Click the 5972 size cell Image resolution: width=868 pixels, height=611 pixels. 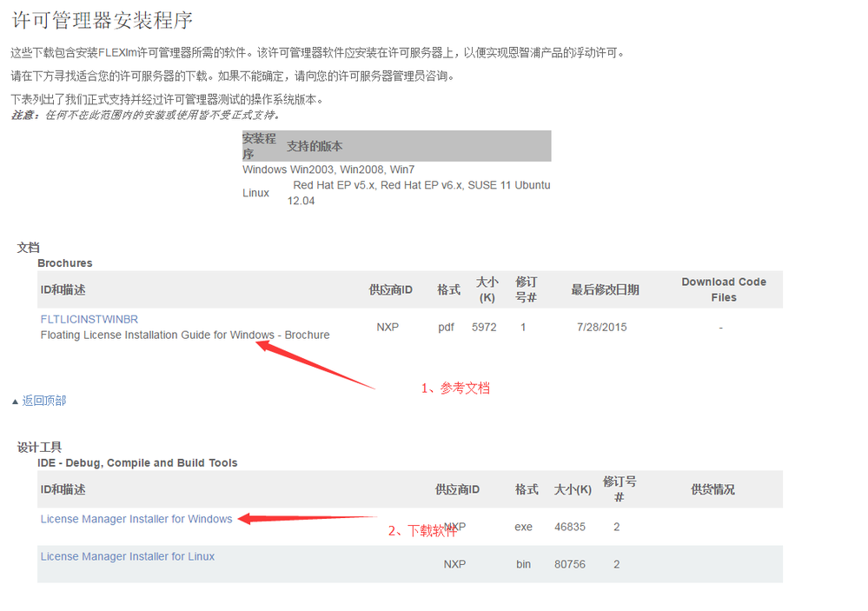(484, 327)
